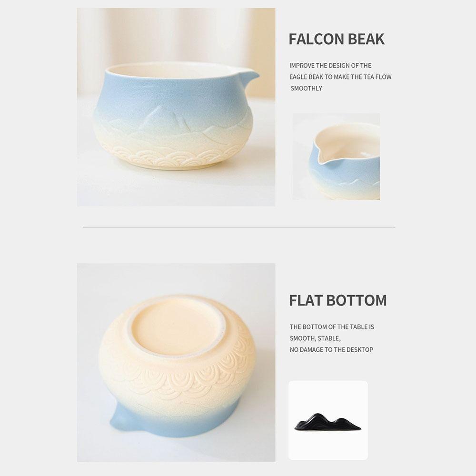Click the FLAT BOTTOM heading
This screenshot has height=476, width=476.
click(x=338, y=300)
